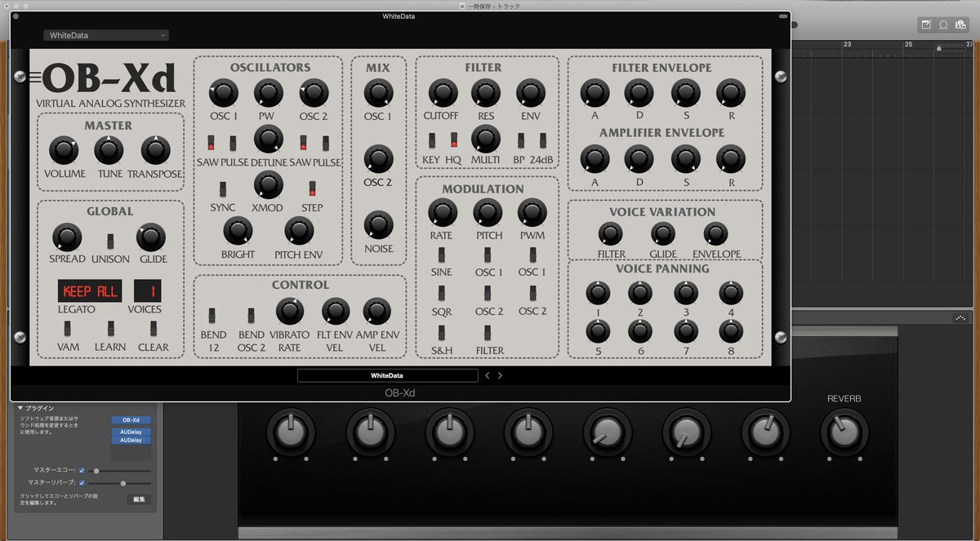Open the loop browser icon in GarageBand
This screenshot has height=541, width=980.
click(943, 24)
